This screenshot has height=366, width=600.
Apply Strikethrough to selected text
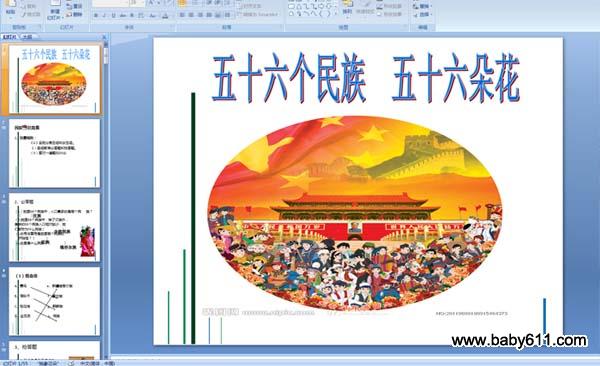(123, 15)
